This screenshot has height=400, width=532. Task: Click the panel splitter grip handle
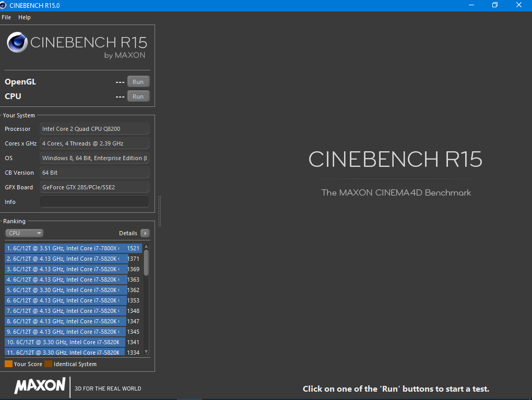pos(159,211)
